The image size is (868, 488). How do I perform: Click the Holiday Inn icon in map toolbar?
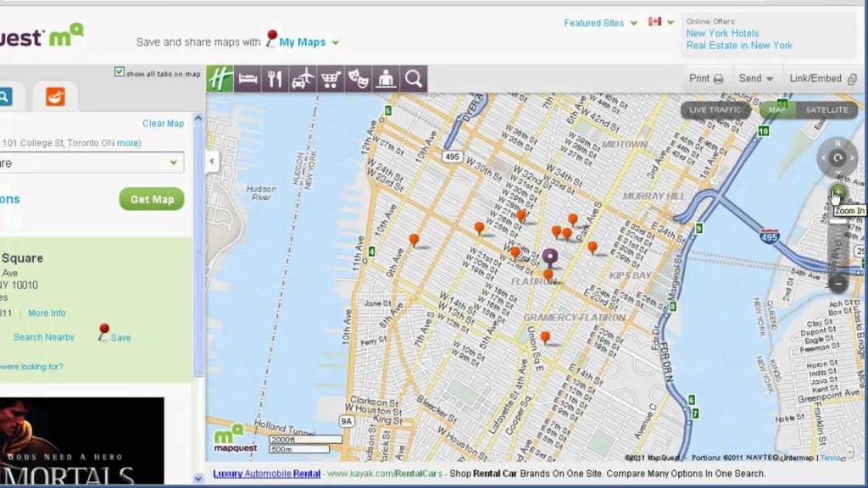[220, 79]
